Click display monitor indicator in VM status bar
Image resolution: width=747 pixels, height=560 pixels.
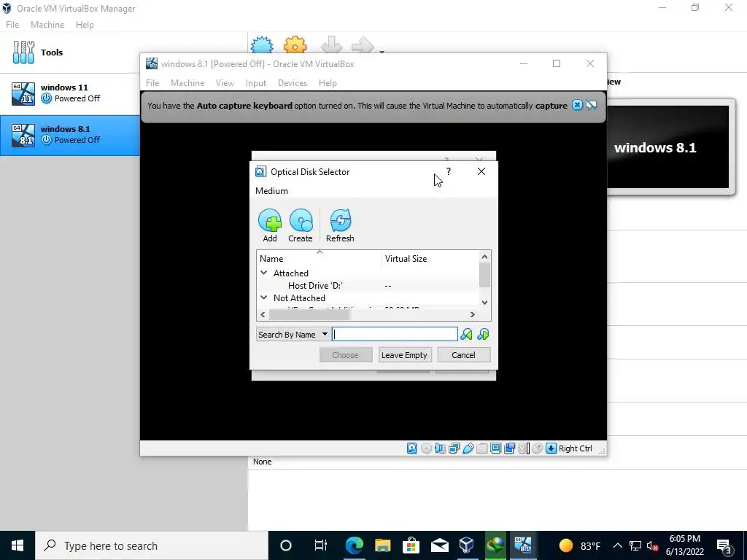pyautogui.click(x=495, y=448)
